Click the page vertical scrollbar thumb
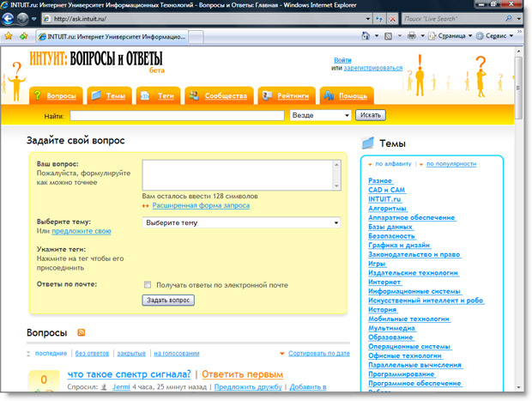The height and width of the screenshot is (401, 532). click(518, 88)
